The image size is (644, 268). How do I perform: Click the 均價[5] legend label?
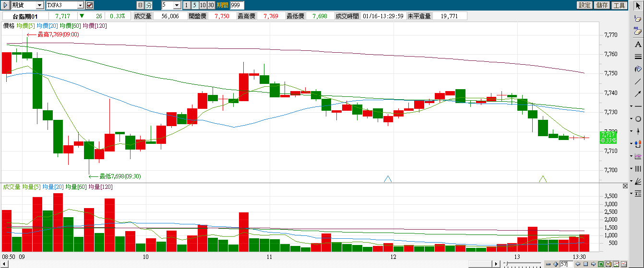point(25,26)
